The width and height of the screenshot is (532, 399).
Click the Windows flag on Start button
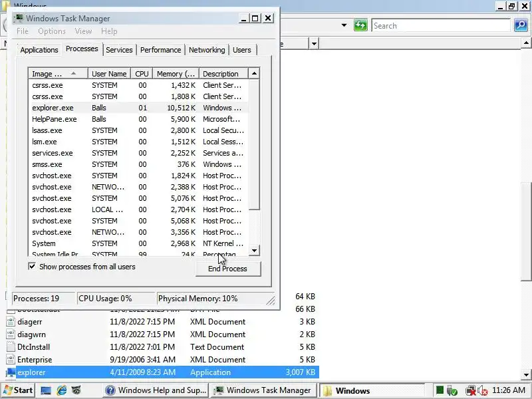(8, 390)
